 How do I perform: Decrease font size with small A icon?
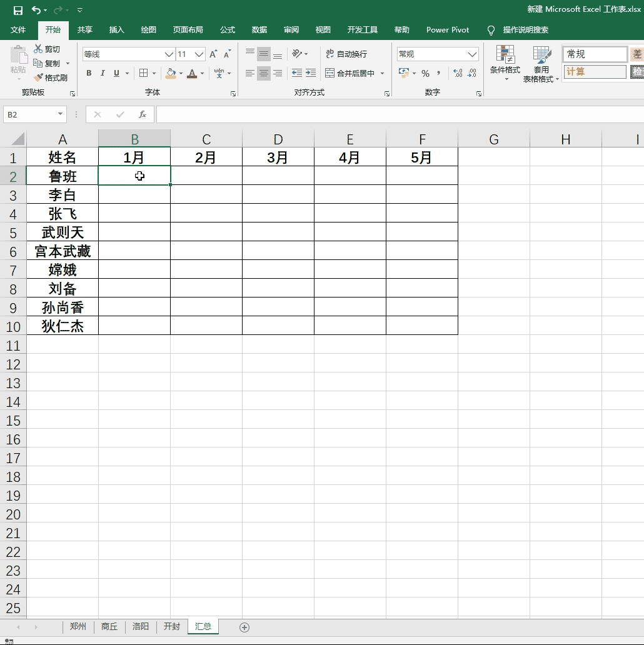tap(227, 54)
